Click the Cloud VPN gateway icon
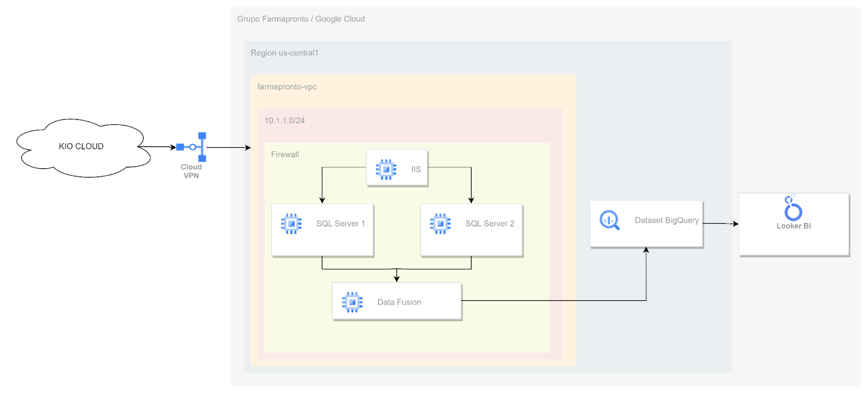The image size is (868, 393). click(x=192, y=147)
